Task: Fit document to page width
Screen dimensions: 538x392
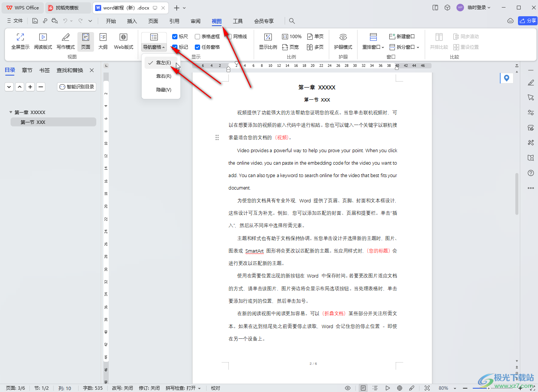Action: coord(290,47)
